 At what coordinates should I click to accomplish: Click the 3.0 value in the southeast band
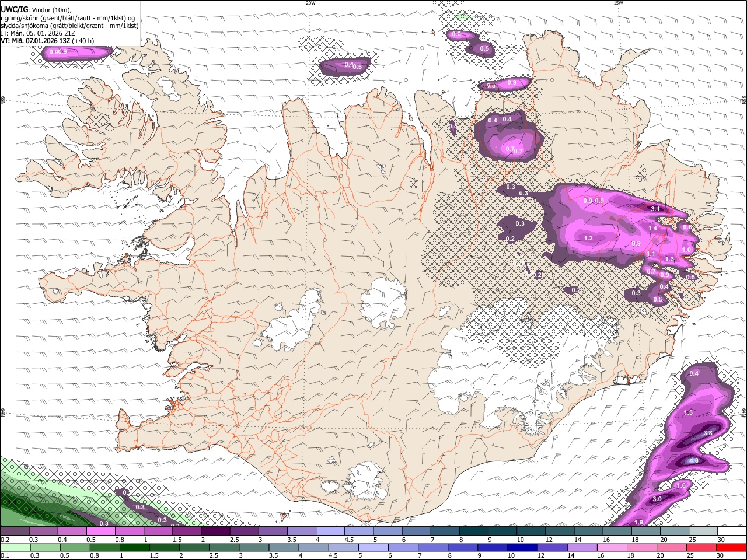(x=657, y=499)
